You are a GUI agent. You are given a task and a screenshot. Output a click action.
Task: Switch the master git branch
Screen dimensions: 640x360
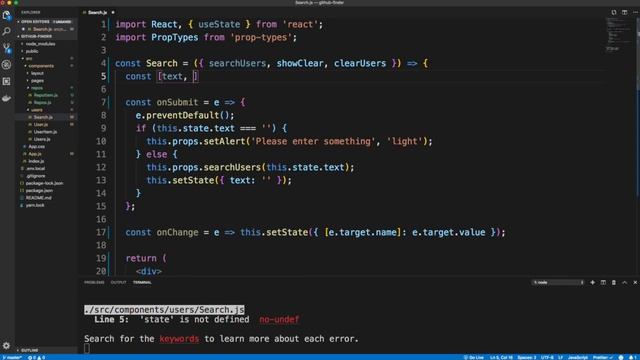[x=12, y=357]
